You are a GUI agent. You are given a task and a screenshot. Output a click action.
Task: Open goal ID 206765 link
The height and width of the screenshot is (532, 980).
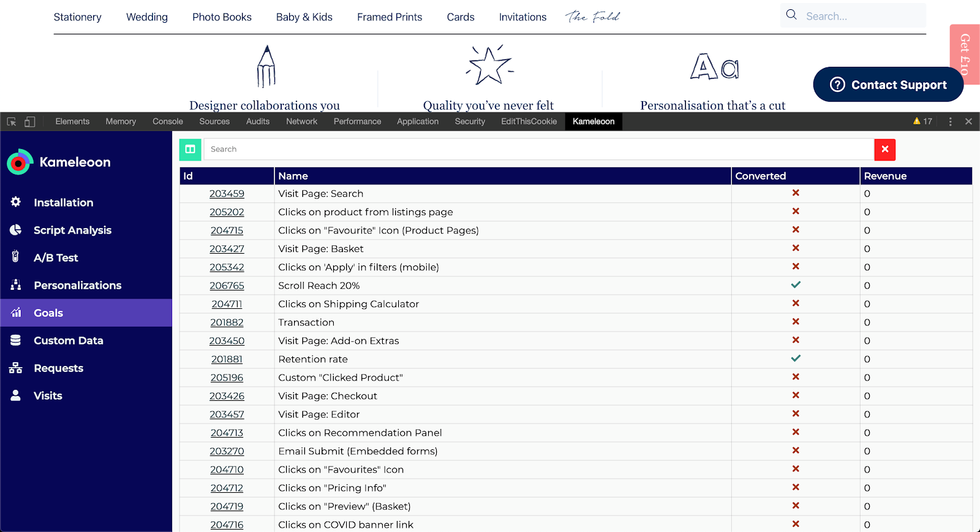pyautogui.click(x=227, y=286)
